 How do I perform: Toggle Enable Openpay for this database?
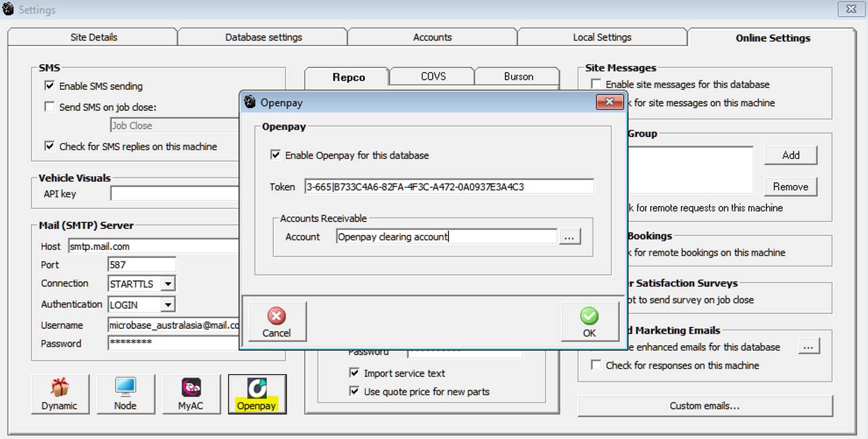point(275,155)
